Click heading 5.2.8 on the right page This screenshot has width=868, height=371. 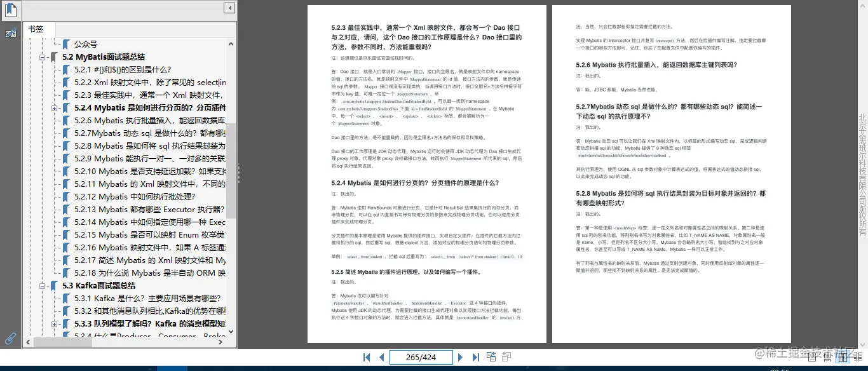pyautogui.click(x=671, y=198)
